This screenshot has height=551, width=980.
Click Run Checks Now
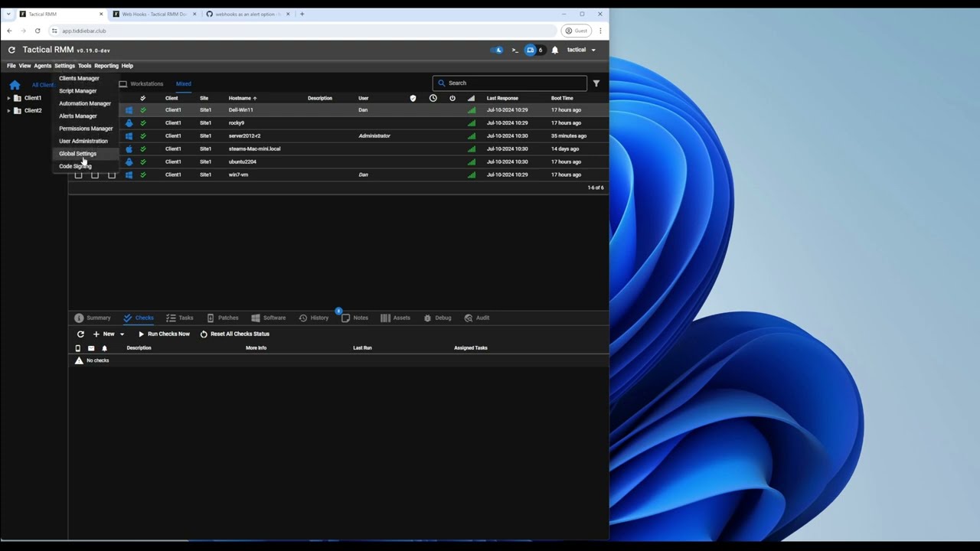pyautogui.click(x=164, y=334)
